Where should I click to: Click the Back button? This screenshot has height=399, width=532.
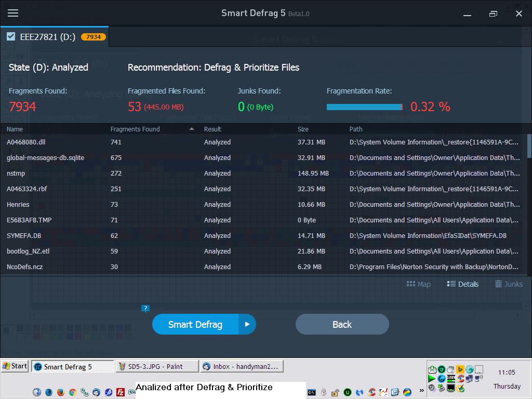click(342, 324)
